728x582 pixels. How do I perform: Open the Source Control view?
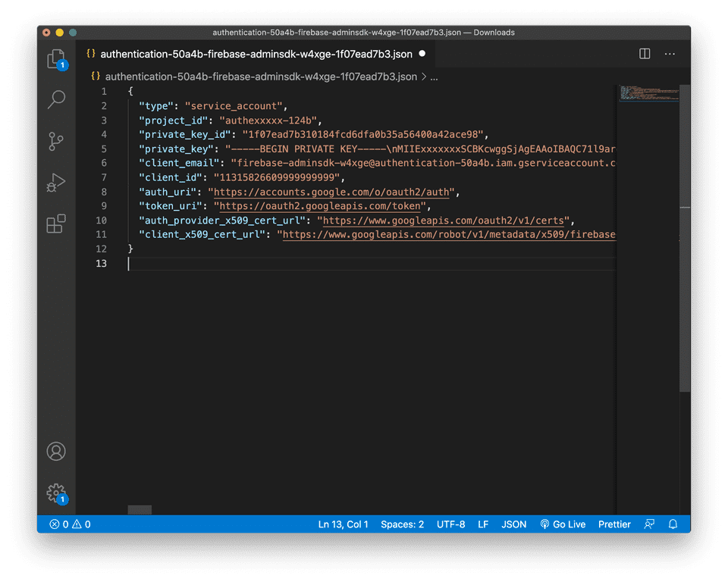56,141
